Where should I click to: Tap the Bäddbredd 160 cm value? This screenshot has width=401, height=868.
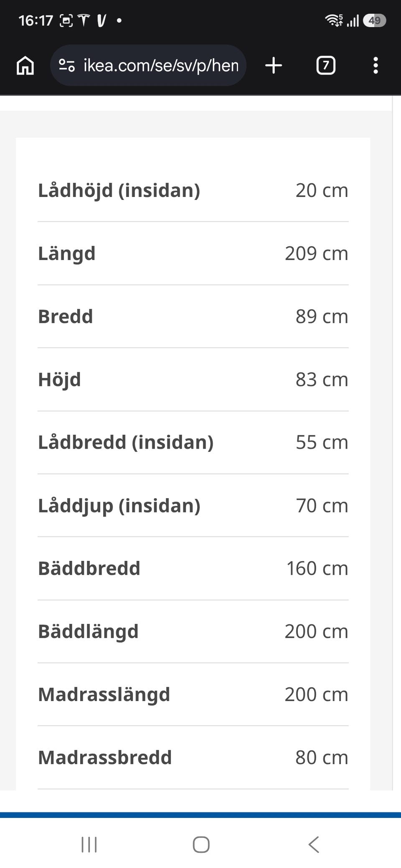coord(317,568)
